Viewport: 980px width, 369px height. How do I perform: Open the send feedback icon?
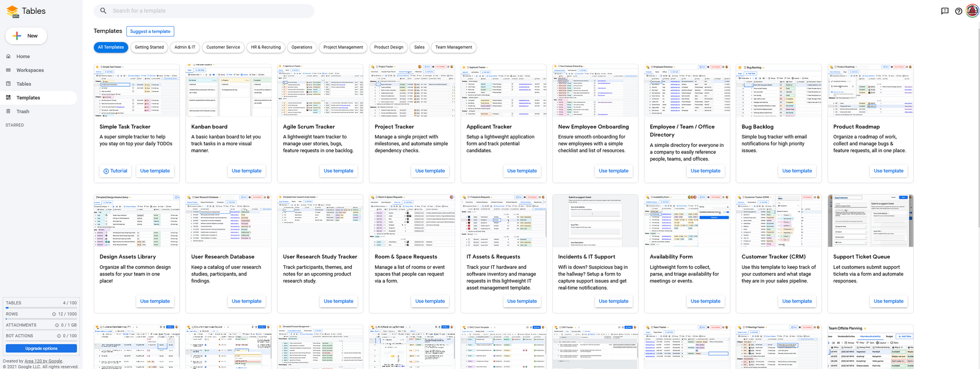coord(945,11)
